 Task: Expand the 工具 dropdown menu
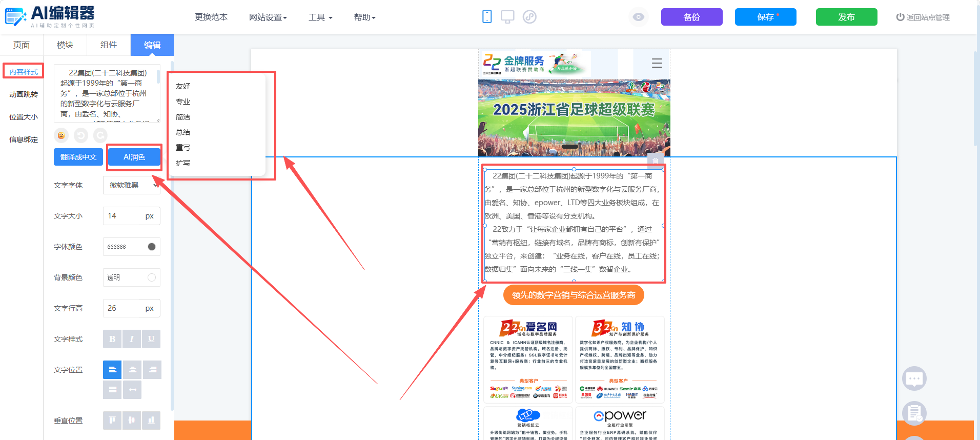(320, 17)
